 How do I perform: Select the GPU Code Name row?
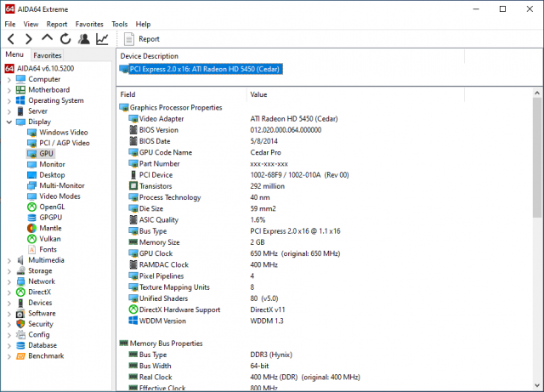205,152
